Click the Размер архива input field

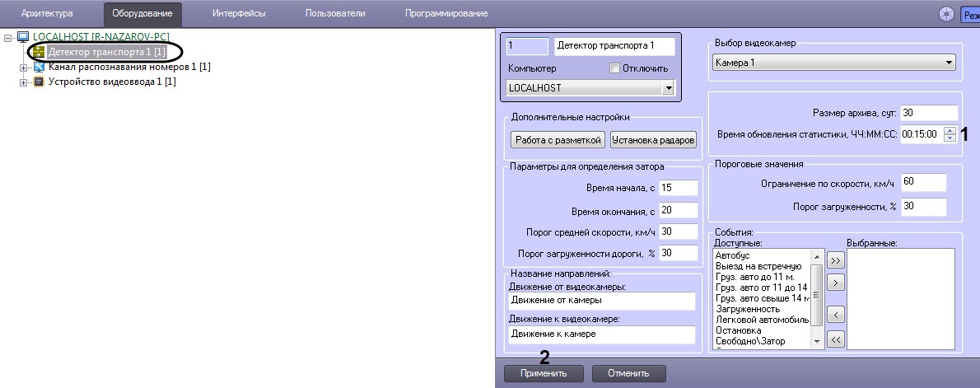(x=928, y=113)
